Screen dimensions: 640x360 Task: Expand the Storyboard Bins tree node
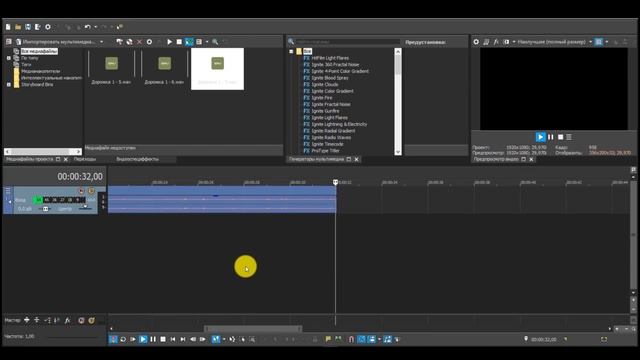tap(9, 84)
